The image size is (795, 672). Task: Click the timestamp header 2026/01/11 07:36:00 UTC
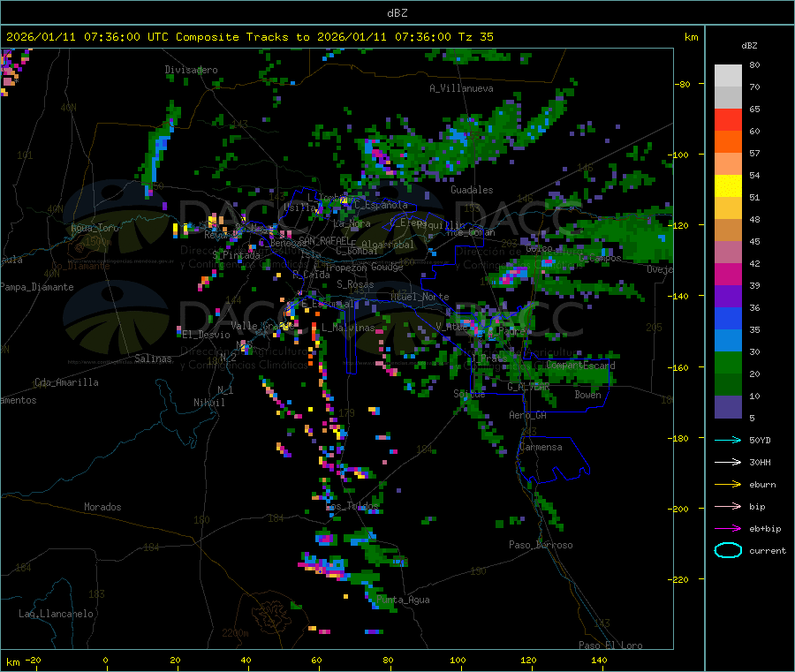87,37
